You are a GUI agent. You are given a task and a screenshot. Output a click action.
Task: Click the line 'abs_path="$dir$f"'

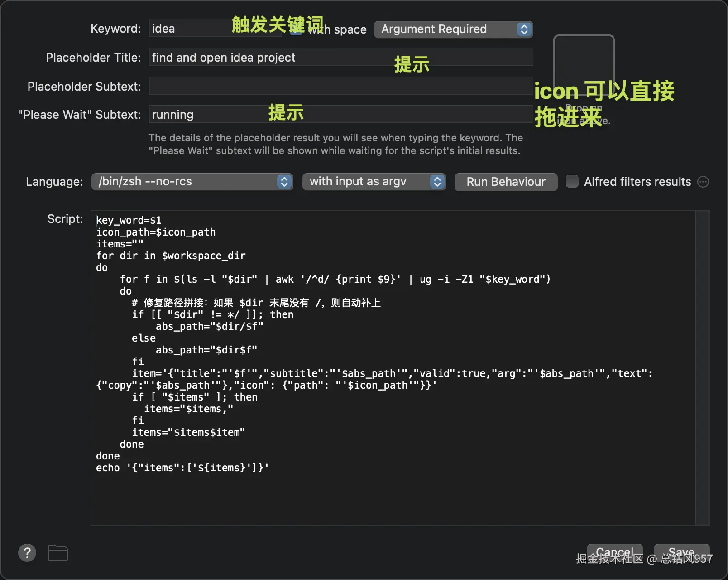click(206, 350)
